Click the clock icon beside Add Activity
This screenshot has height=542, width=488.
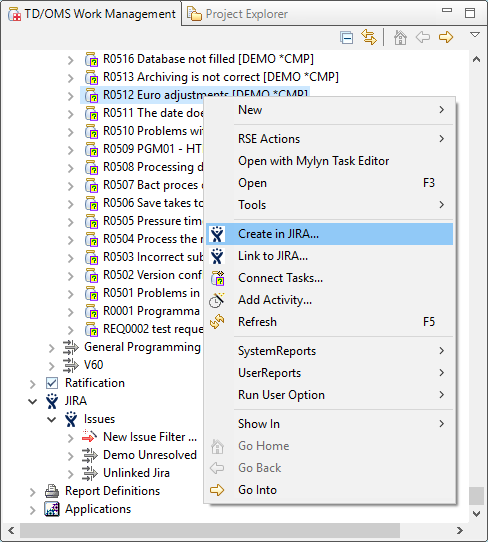pos(217,300)
